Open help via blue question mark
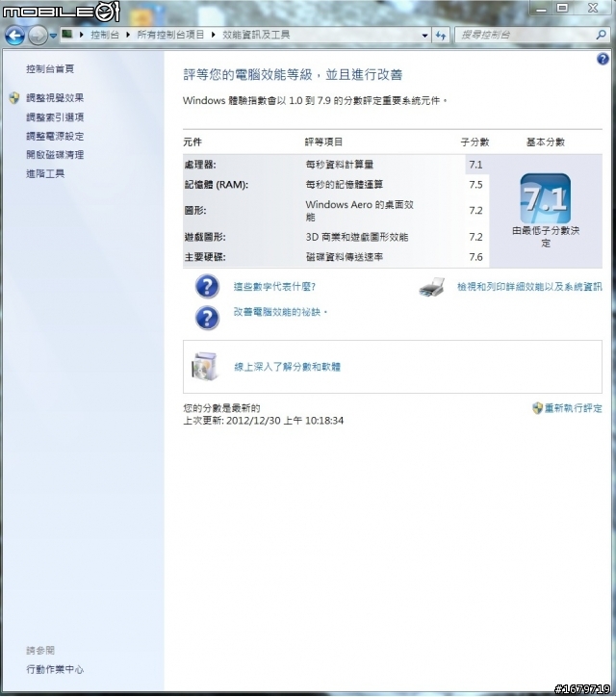Viewport: 616px width, 697px height. point(603,59)
